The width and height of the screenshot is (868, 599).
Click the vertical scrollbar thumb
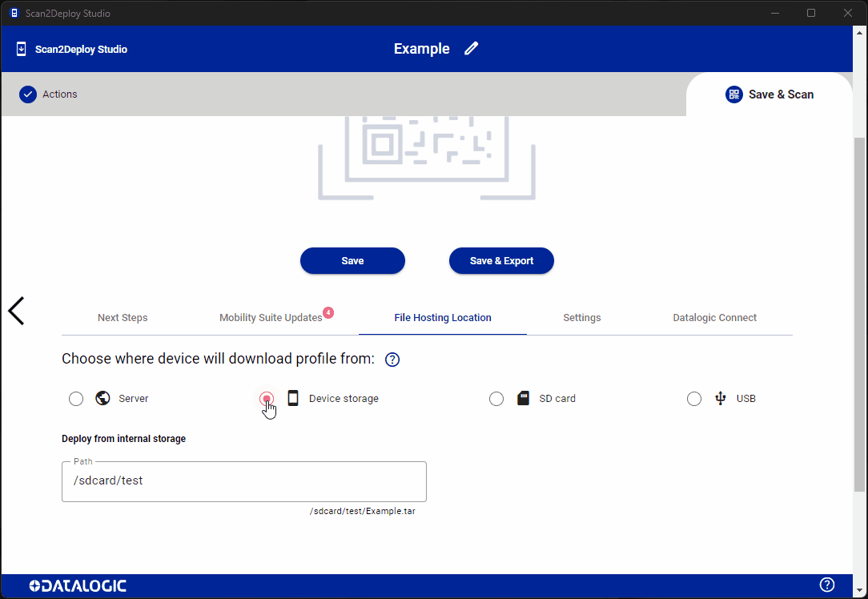point(859,315)
